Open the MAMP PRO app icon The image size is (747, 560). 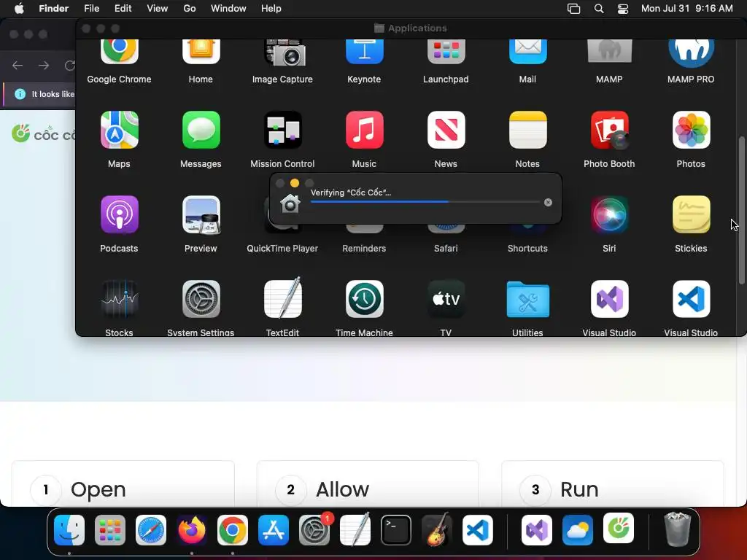[691, 52]
